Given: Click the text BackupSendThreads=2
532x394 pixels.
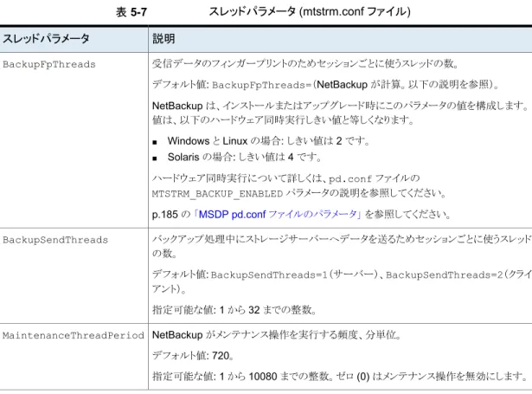Looking at the screenshot, I should pyautogui.click(x=444, y=275).
